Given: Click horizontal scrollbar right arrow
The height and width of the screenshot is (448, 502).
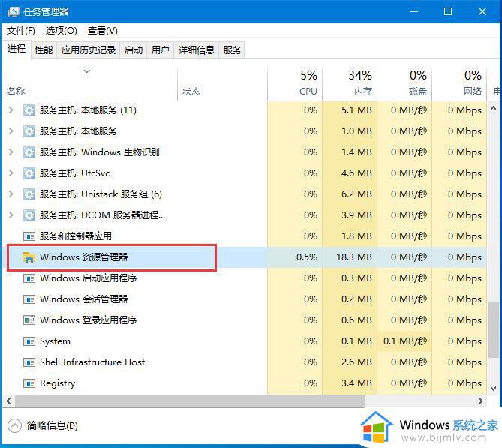Looking at the screenshot, I should click(x=480, y=401).
